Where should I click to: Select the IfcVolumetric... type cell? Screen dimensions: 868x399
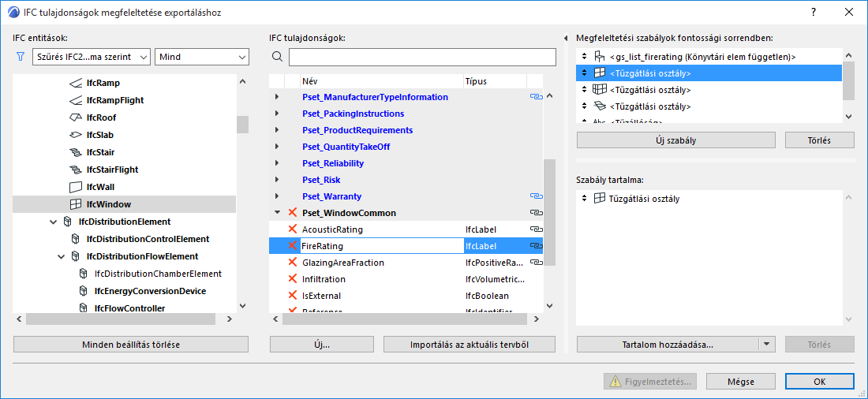pyautogui.click(x=495, y=279)
